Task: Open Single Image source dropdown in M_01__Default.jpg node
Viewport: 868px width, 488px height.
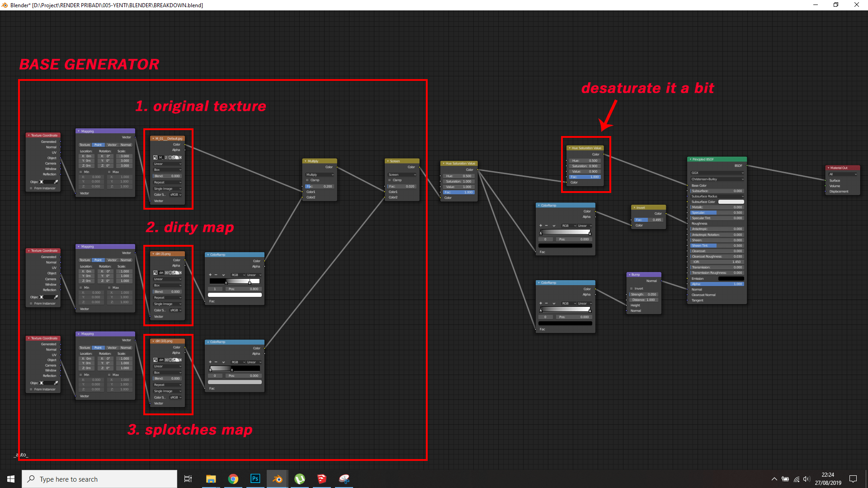Action: 167,189
